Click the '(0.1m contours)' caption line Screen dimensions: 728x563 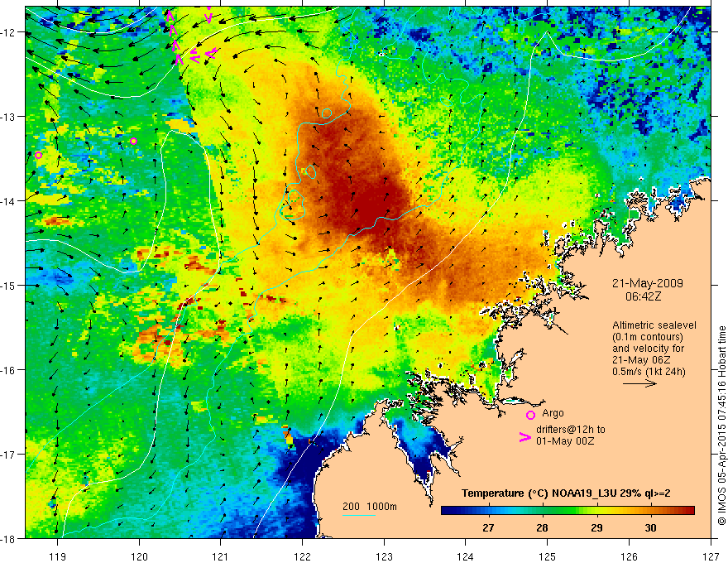tap(647, 337)
